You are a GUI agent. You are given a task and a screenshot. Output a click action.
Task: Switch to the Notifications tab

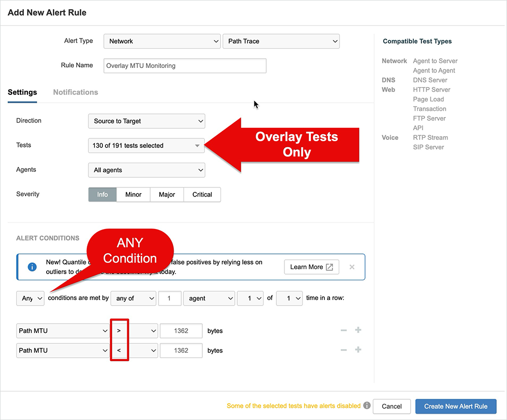76,92
